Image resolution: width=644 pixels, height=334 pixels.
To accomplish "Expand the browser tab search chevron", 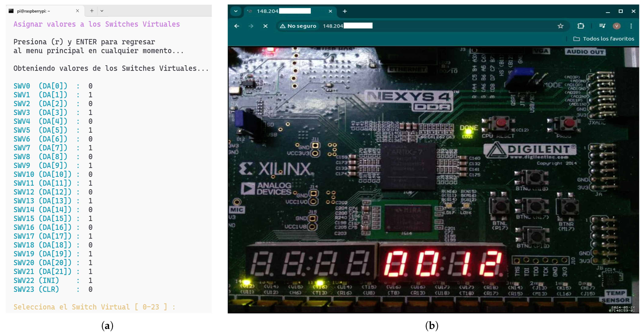I will click(x=236, y=11).
